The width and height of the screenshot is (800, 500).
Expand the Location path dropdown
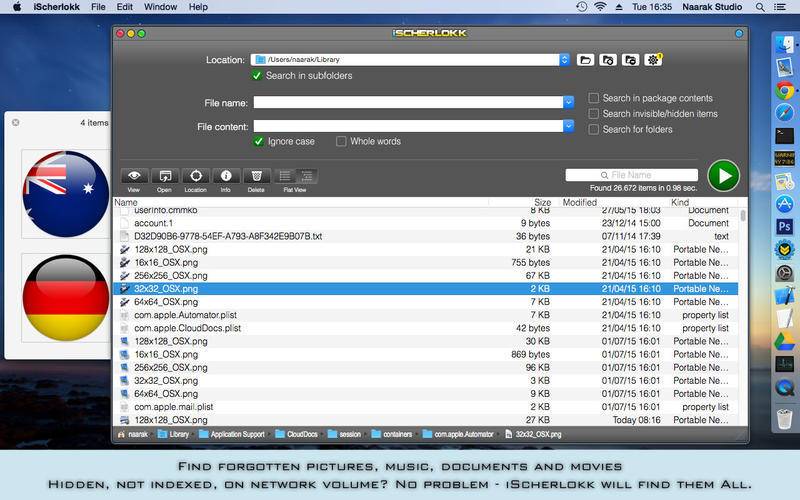(564, 60)
